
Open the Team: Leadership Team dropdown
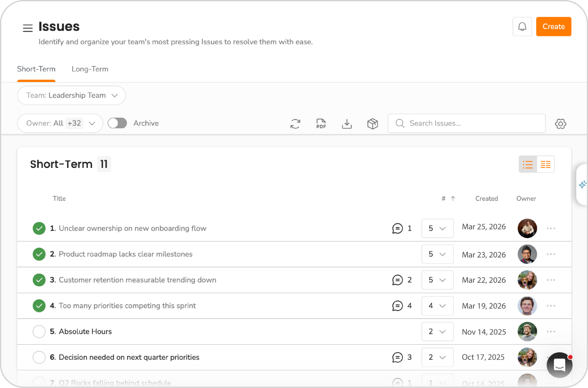pos(71,95)
